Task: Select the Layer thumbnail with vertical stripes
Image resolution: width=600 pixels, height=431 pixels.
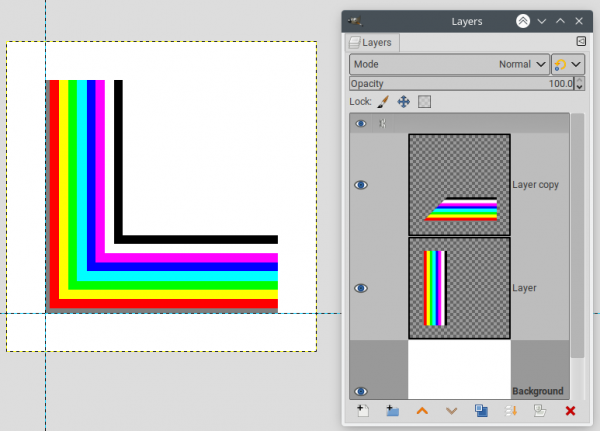Action: click(459, 288)
